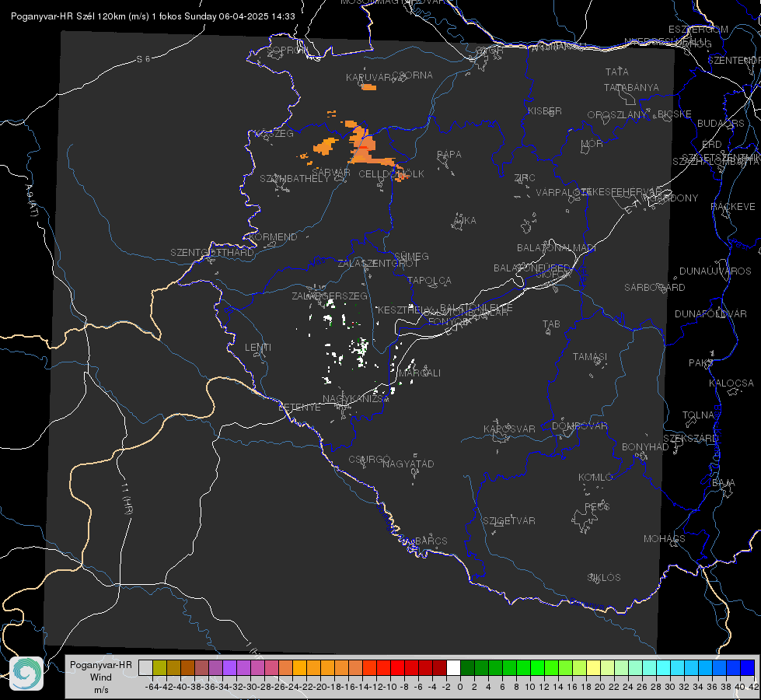Click the legend value -64
The width and height of the screenshot is (761, 700).
click(x=152, y=687)
